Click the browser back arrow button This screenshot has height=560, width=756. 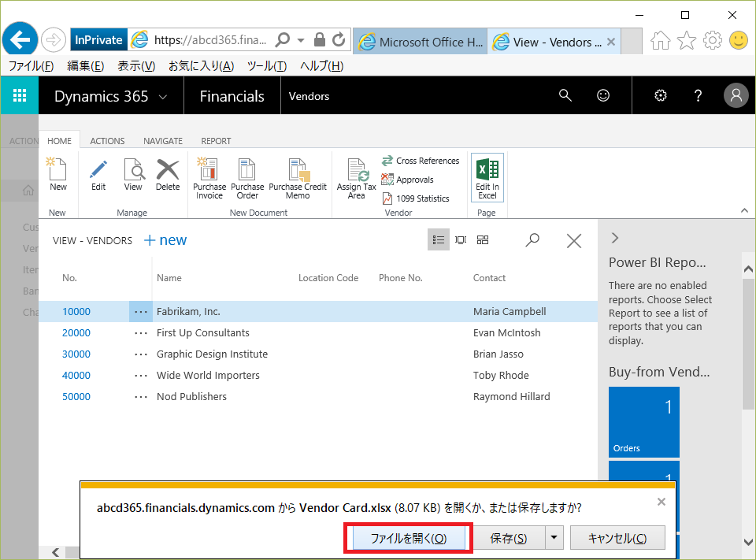click(x=20, y=39)
